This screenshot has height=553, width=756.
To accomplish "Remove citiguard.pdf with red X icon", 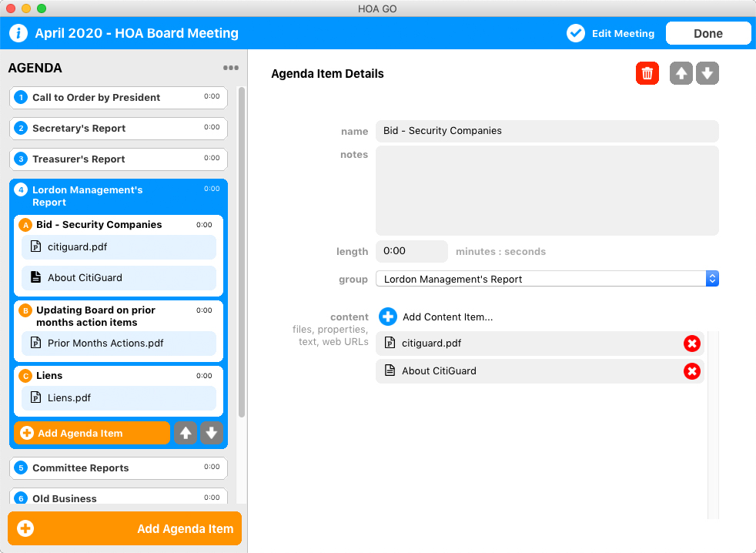I will click(x=692, y=344).
